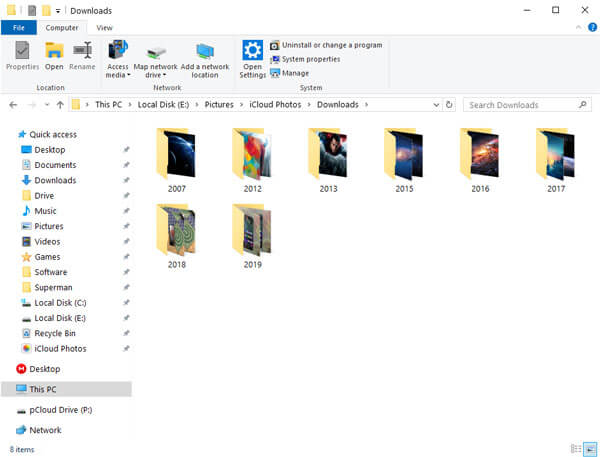
Task: Click the Search Downloads field
Action: tap(527, 105)
